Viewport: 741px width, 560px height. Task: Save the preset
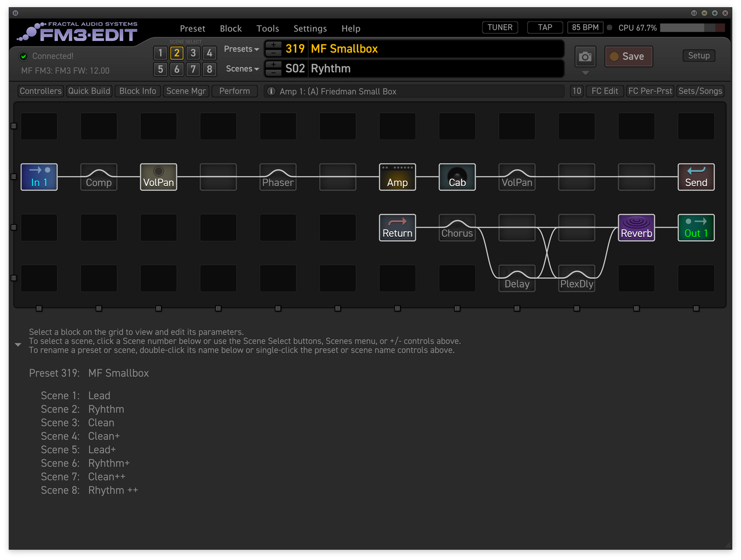[x=629, y=56]
